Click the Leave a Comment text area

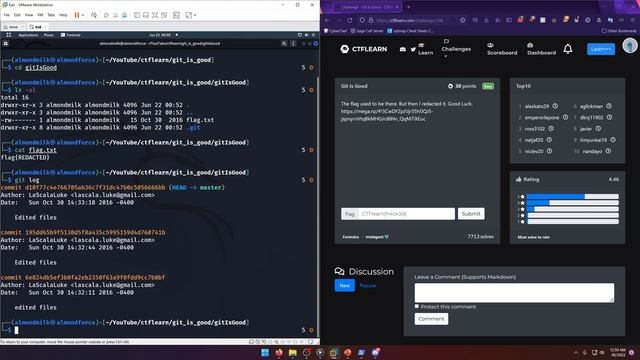(x=514, y=293)
